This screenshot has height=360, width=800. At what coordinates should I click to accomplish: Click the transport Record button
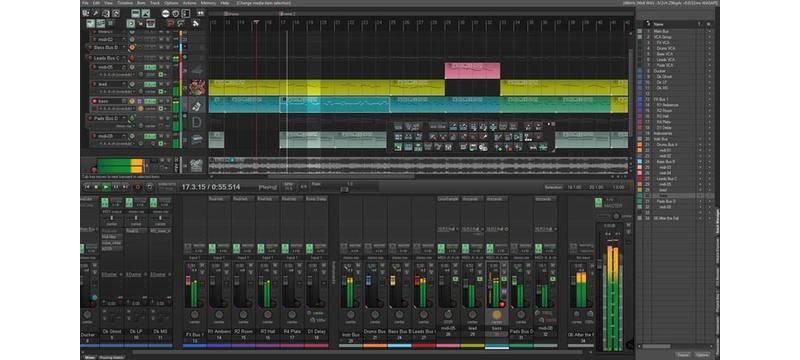coord(138,187)
